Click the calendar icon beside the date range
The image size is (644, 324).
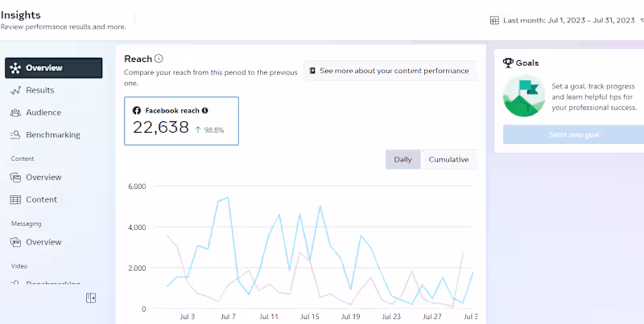pos(494,20)
